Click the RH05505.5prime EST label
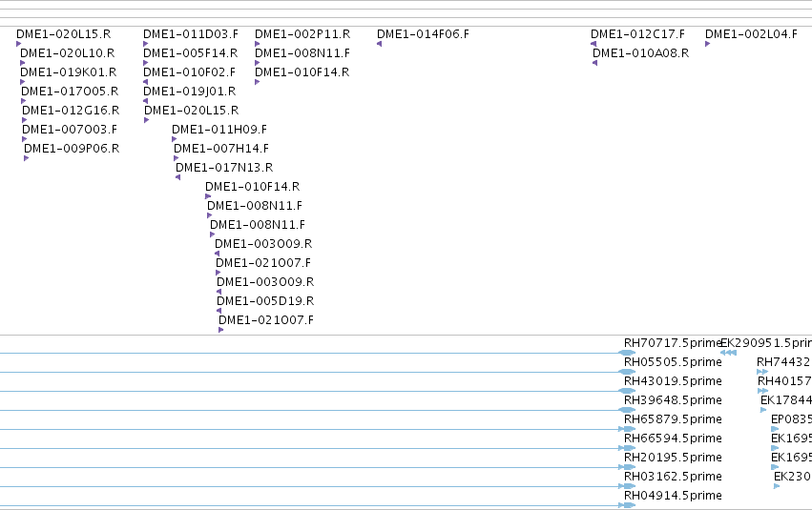The height and width of the screenshot is (510, 812). [673, 362]
